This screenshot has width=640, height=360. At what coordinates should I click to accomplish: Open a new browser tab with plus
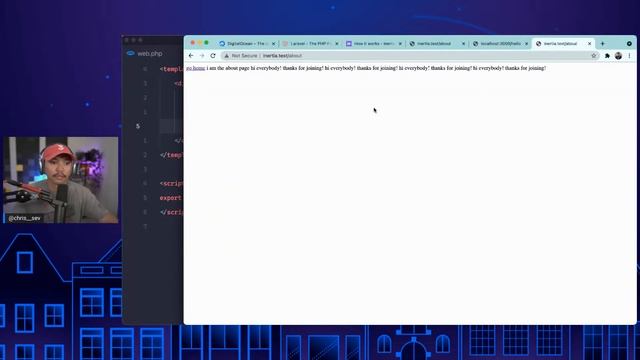click(602, 43)
